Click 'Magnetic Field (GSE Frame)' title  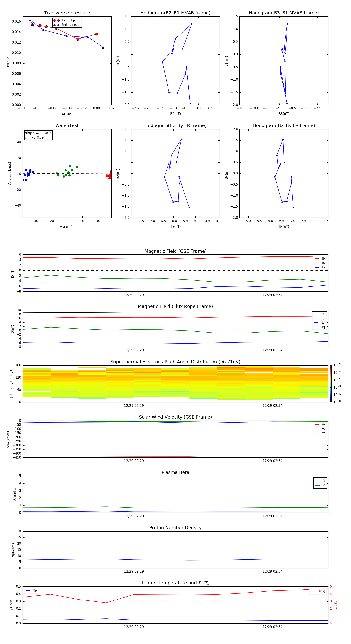pyautogui.click(x=175, y=251)
